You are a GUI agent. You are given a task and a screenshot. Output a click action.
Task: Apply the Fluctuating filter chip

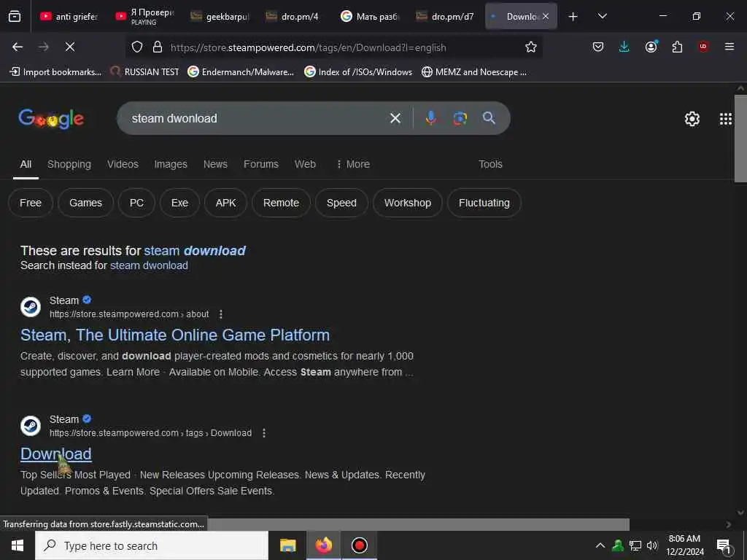484,203
